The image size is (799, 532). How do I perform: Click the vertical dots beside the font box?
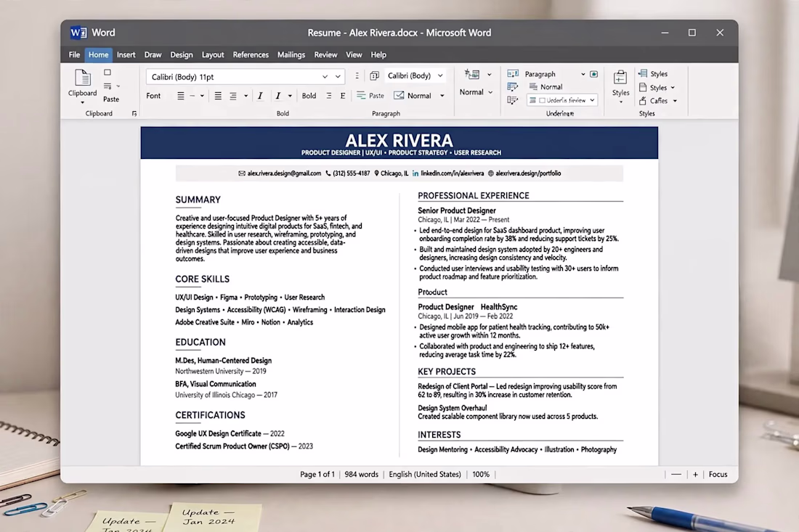357,76
